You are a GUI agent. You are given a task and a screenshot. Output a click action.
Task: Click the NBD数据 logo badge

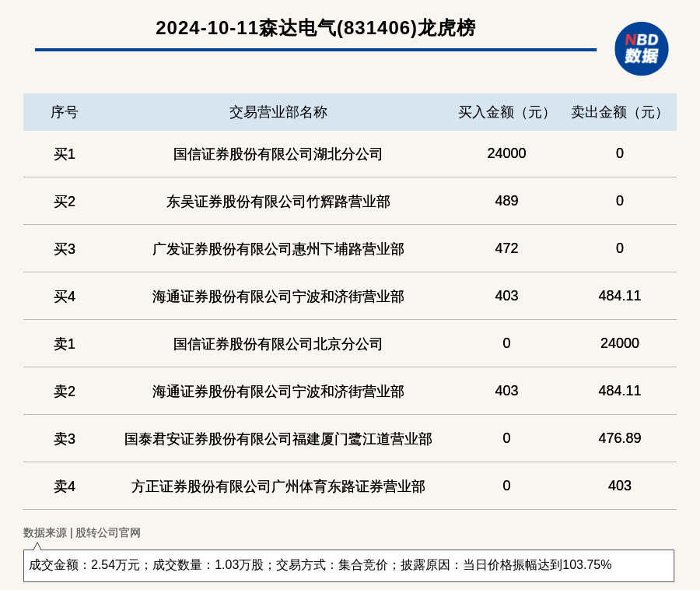[x=641, y=49]
